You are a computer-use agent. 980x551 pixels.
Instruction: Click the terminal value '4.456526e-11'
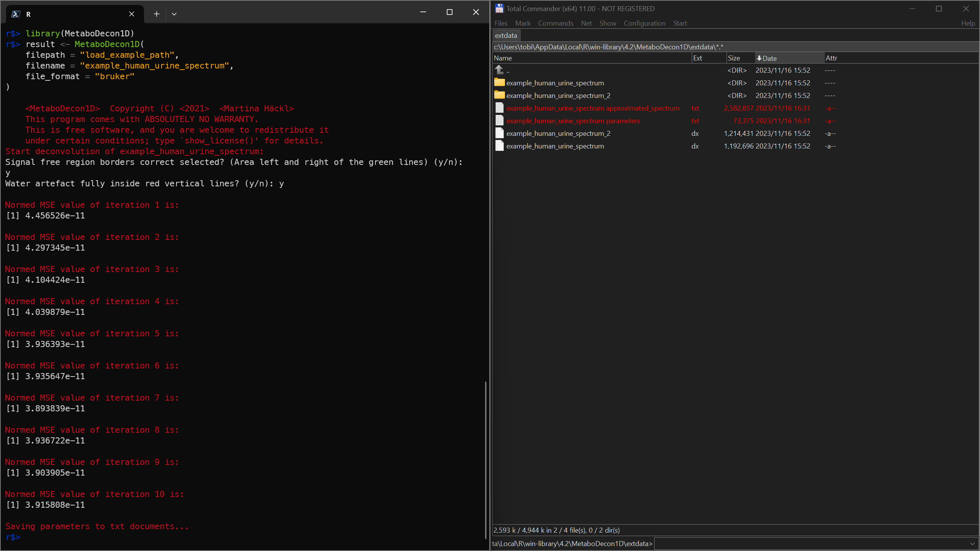(x=55, y=216)
